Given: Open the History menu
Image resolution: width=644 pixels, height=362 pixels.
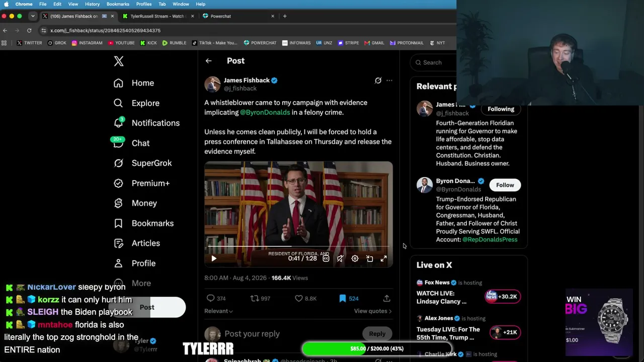Looking at the screenshot, I should click(x=92, y=4).
